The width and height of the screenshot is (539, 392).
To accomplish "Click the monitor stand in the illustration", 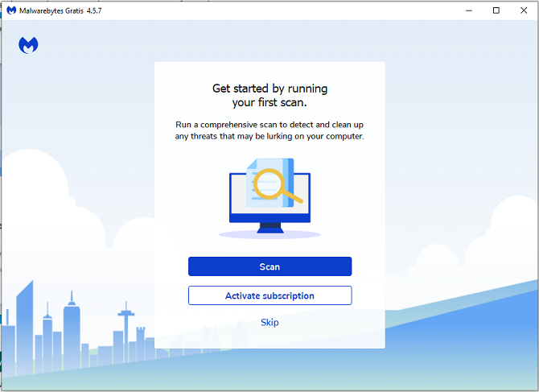I will pyautogui.click(x=269, y=228).
